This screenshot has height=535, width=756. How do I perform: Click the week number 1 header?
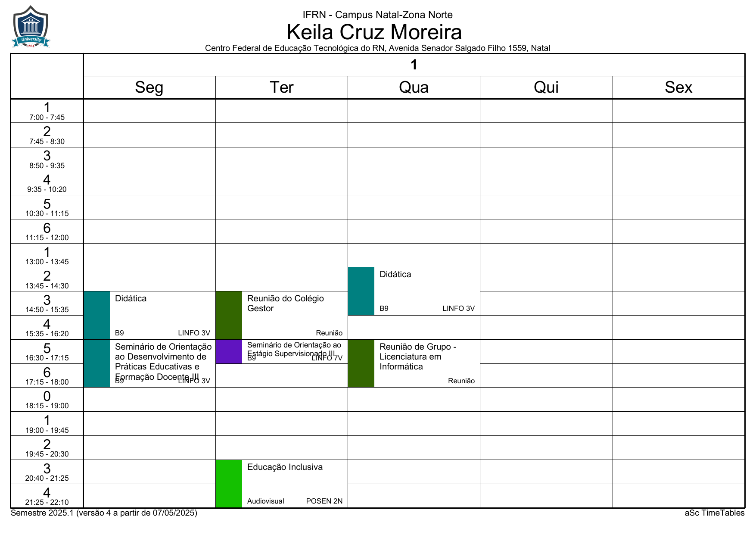[414, 65]
